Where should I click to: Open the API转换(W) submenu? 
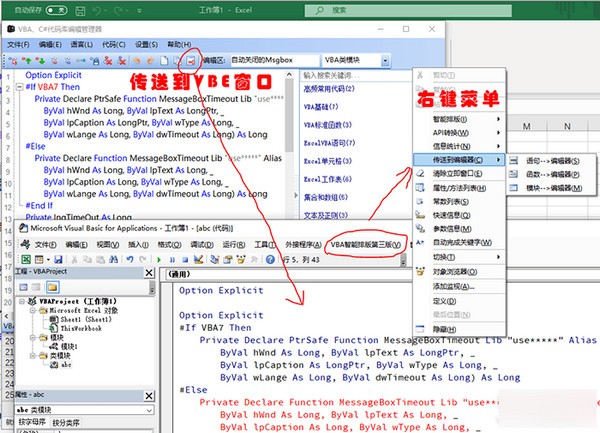pos(459,133)
